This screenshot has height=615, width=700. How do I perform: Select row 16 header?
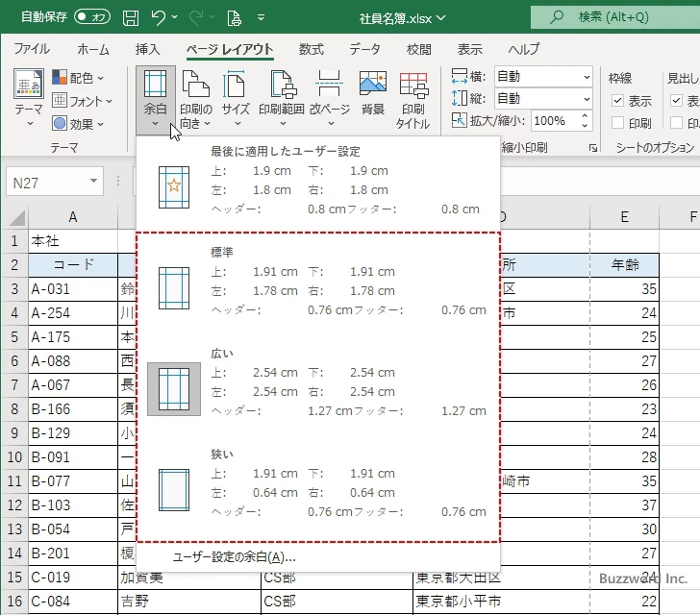click(x=14, y=602)
